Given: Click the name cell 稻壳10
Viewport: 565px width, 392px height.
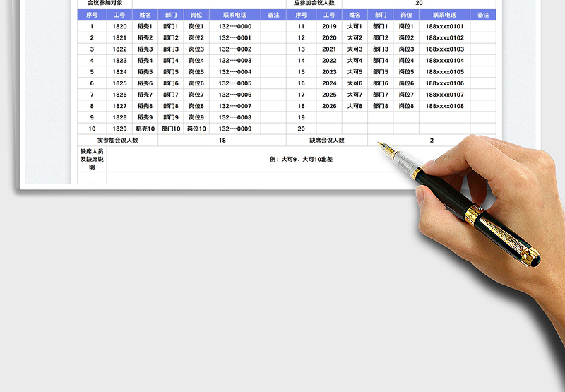Looking at the screenshot, I should pos(145,129).
